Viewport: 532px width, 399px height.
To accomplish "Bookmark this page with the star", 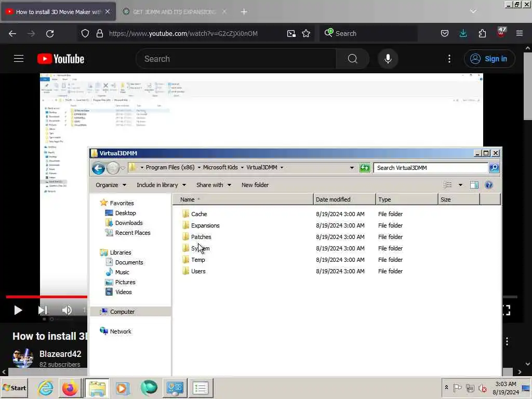I will click(x=306, y=33).
